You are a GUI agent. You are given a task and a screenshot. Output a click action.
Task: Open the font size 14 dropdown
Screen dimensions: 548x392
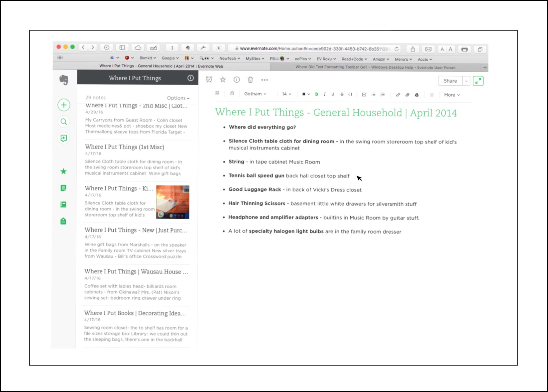click(286, 94)
